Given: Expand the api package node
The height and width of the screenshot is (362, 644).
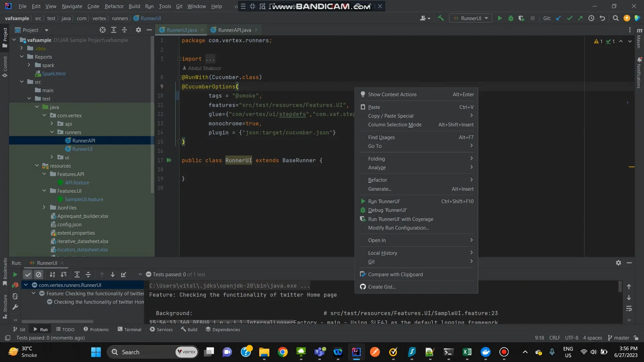Looking at the screenshot, I should (52, 124).
